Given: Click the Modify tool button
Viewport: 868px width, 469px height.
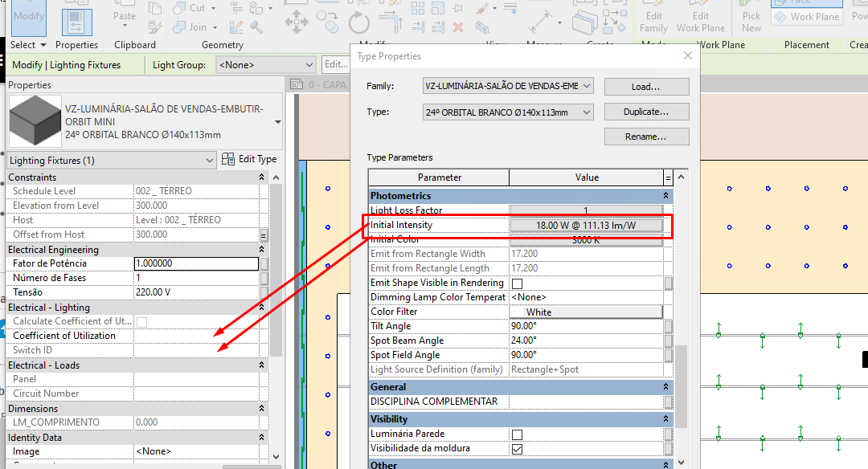Looking at the screenshot, I should [x=29, y=18].
